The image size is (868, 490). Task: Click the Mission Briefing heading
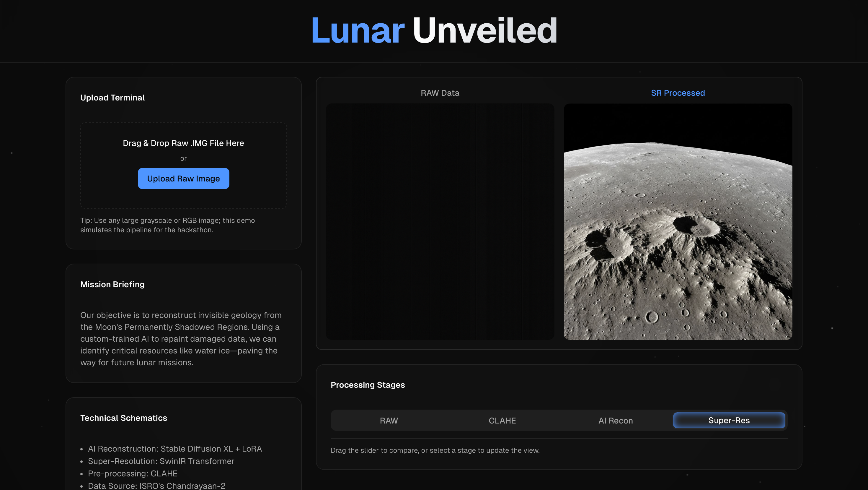click(x=112, y=284)
